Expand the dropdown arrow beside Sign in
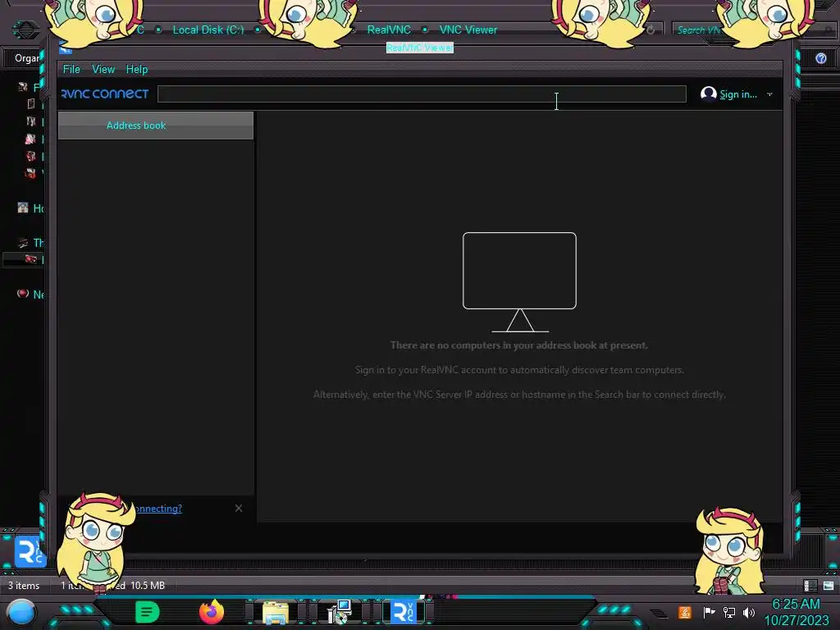Screen dimensions: 840x630 (x=769, y=94)
